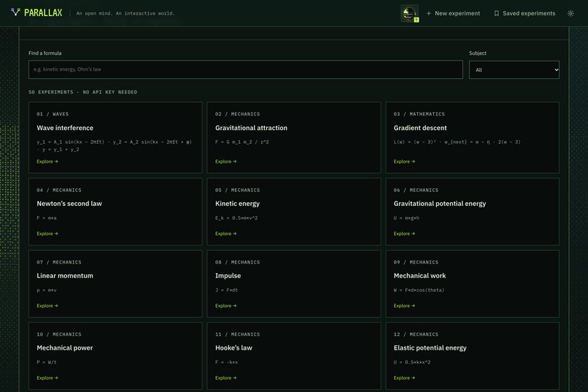Explore the Mechanical power experiment
This screenshot has height=392, width=588.
click(x=47, y=377)
